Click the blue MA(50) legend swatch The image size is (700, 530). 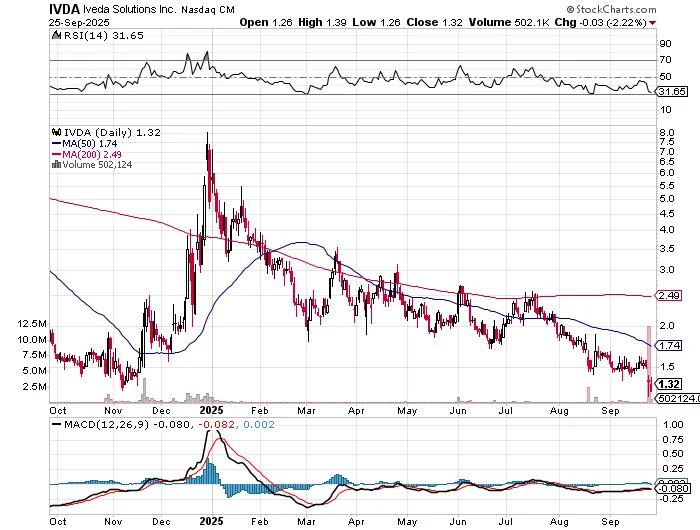point(57,143)
